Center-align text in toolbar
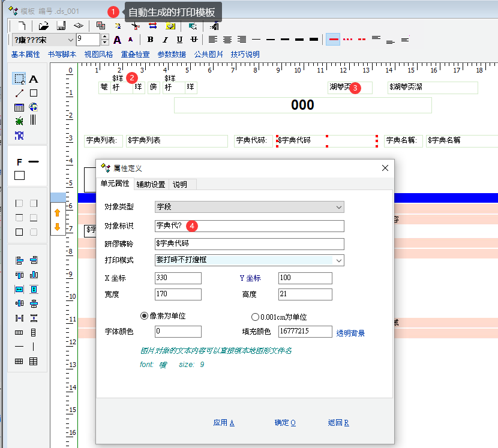The height and width of the screenshot is (448, 498). pos(227,40)
